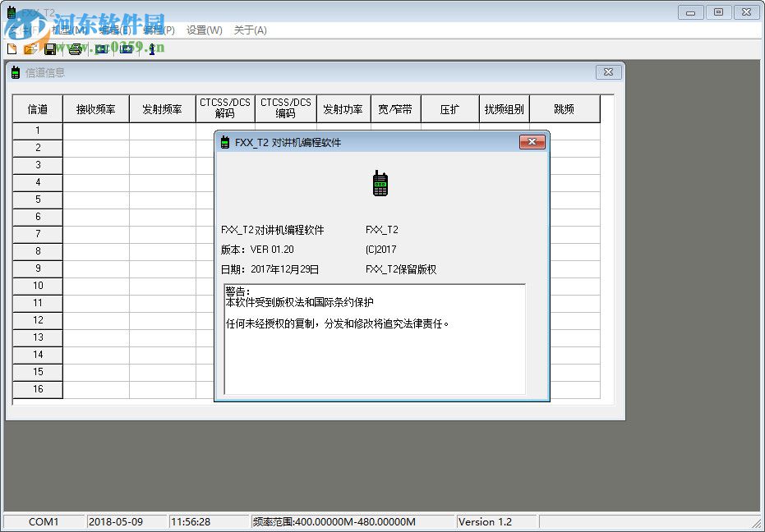Open the 设置(W) settings menu
Screen dimensions: 765x532
click(202, 30)
